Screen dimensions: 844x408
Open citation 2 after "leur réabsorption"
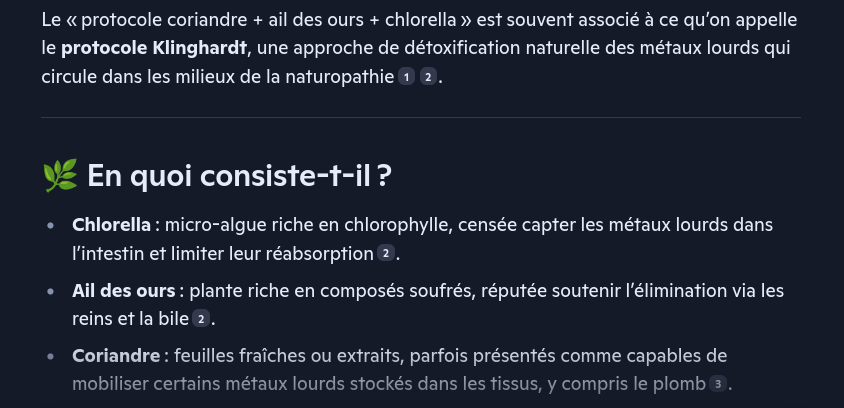pos(385,253)
